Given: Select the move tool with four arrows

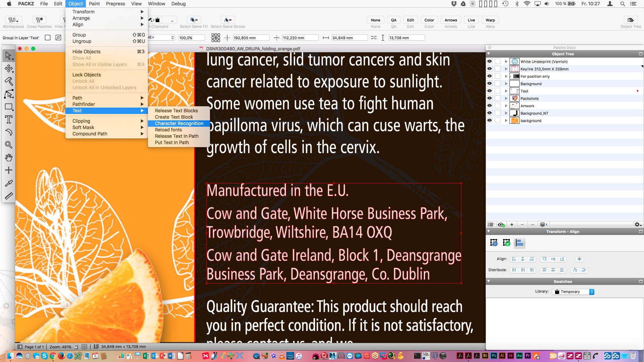Looking at the screenshot, I should pyautogui.click(x=8, y=69).
